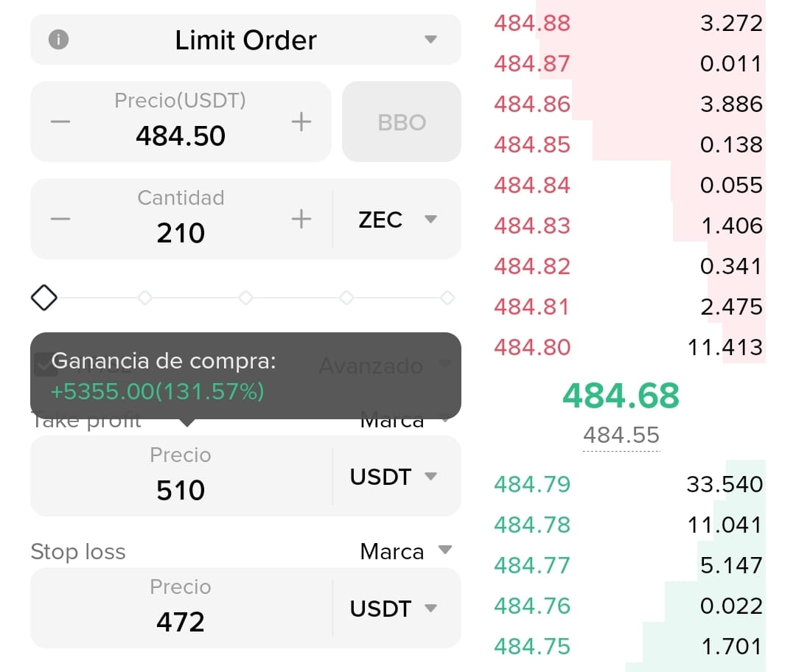Decrease Cantidad with the minus icon
Viewport: 796px width, 672px height.
(60, 219)
